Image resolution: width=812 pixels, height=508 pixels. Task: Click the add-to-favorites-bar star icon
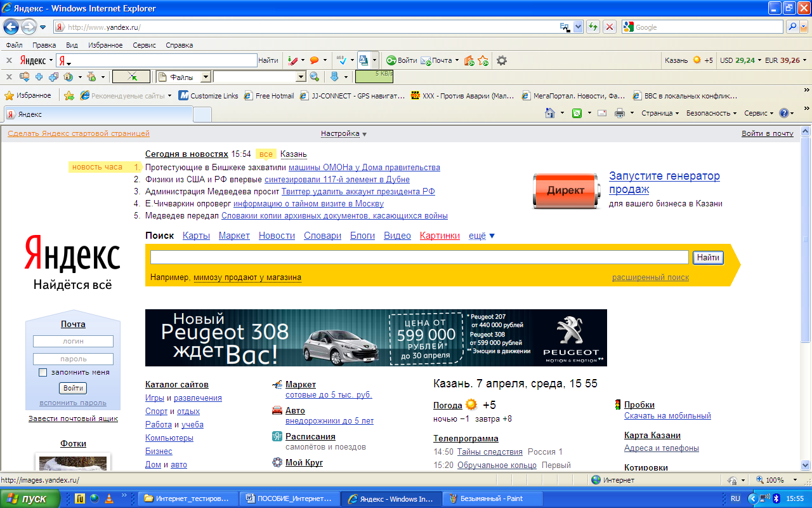click(69, 96)
